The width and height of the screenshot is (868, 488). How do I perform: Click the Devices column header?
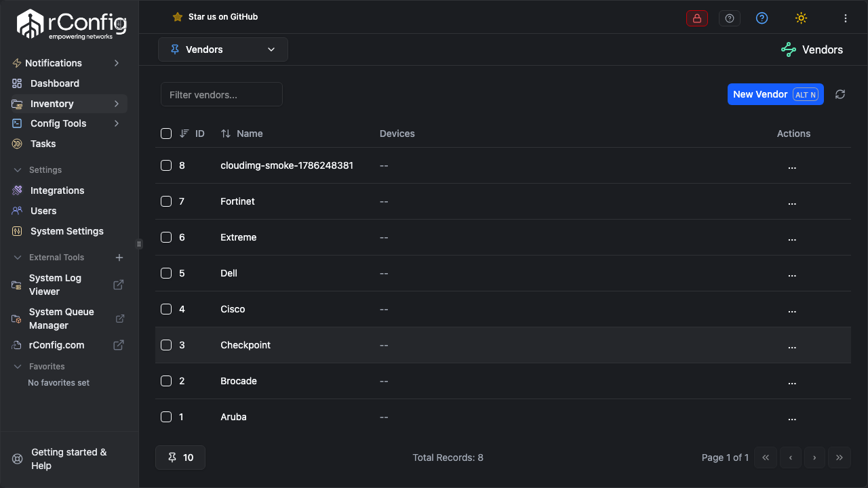tap(397, 134)
